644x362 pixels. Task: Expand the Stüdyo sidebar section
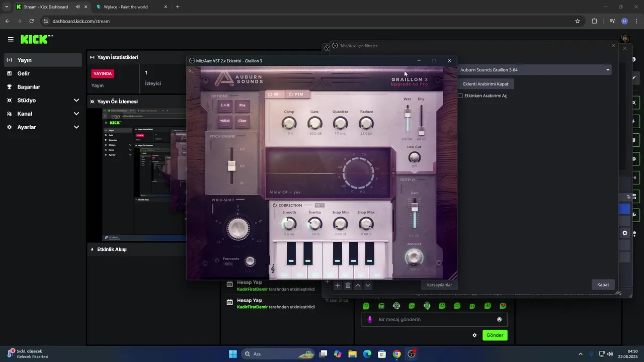tap(43, 100)
